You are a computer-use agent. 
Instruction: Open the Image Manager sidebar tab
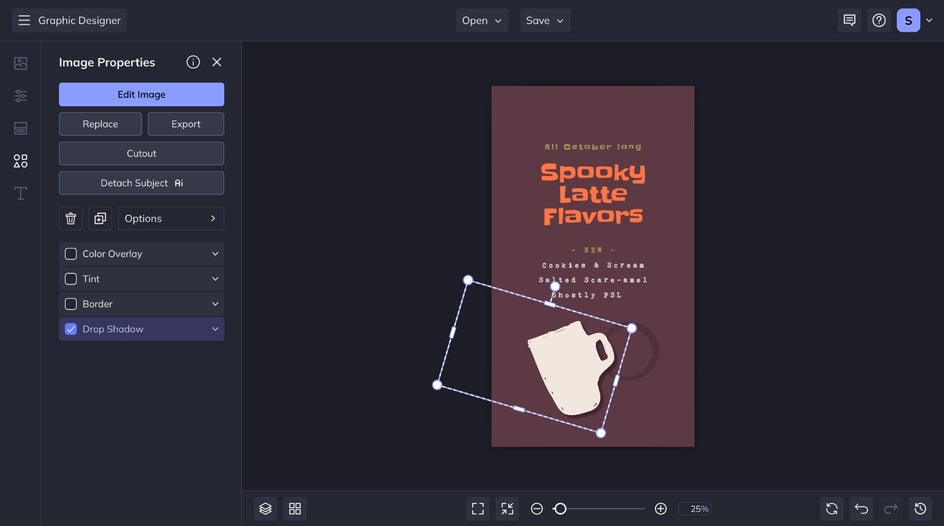coord(20,63)
